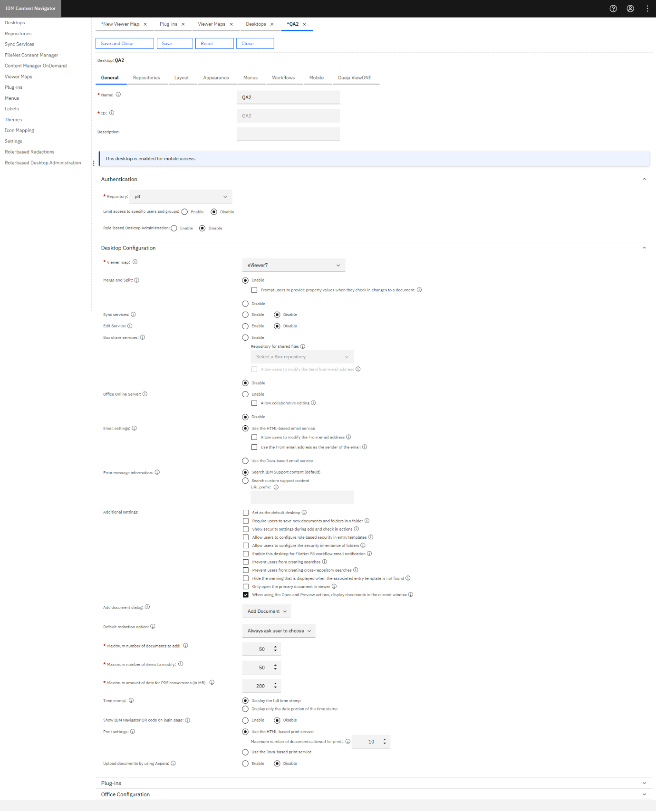
Task: Close the Plug-ins tab with its X
Action: click(183, 24)
